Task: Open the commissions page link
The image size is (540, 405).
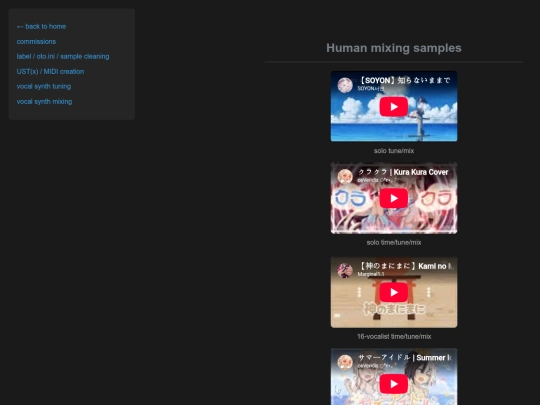Action: pyautogui.click(x=36, y=42)
